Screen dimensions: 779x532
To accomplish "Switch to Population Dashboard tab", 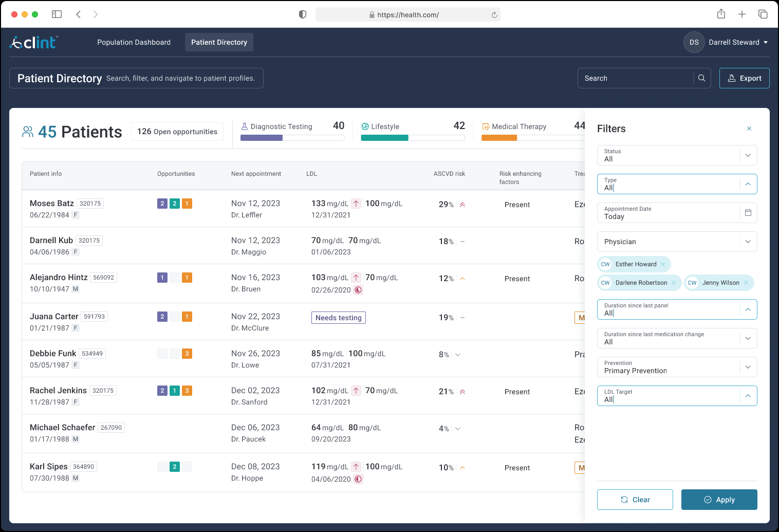I will click(x=134, y=42).
